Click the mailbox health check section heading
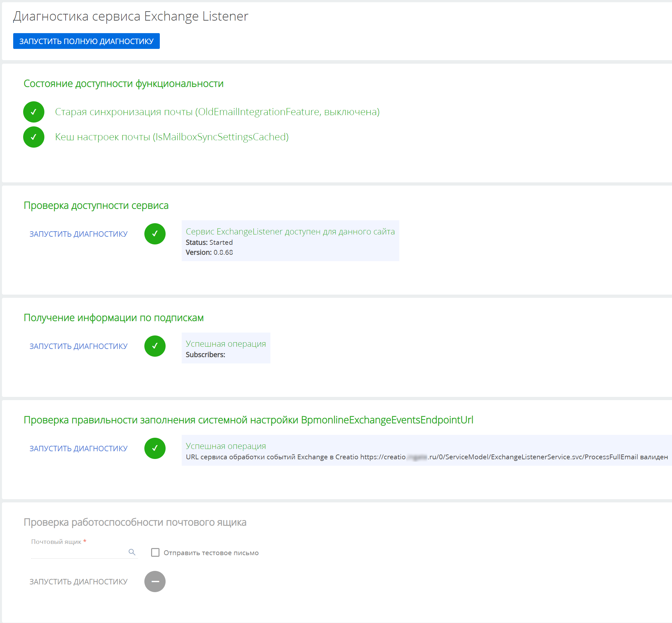This screenshot has height=623, width=672. [x=135, y=522]
